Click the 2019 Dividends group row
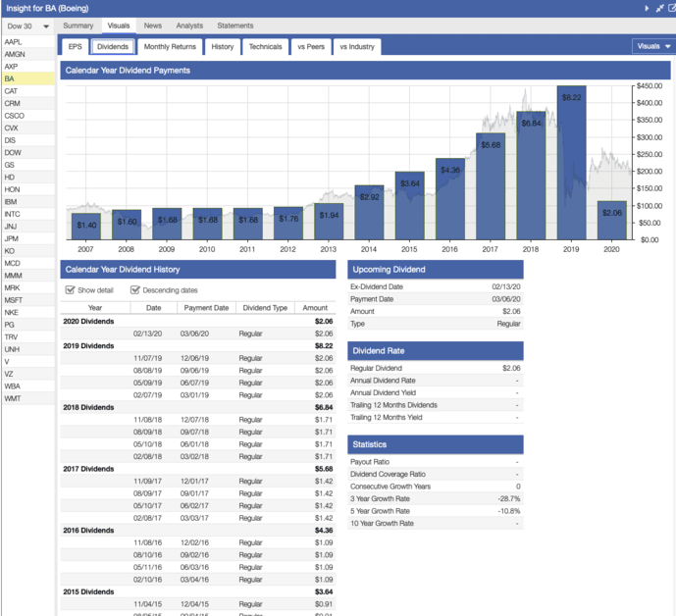 pyautogui.click(x=198, y=345)
